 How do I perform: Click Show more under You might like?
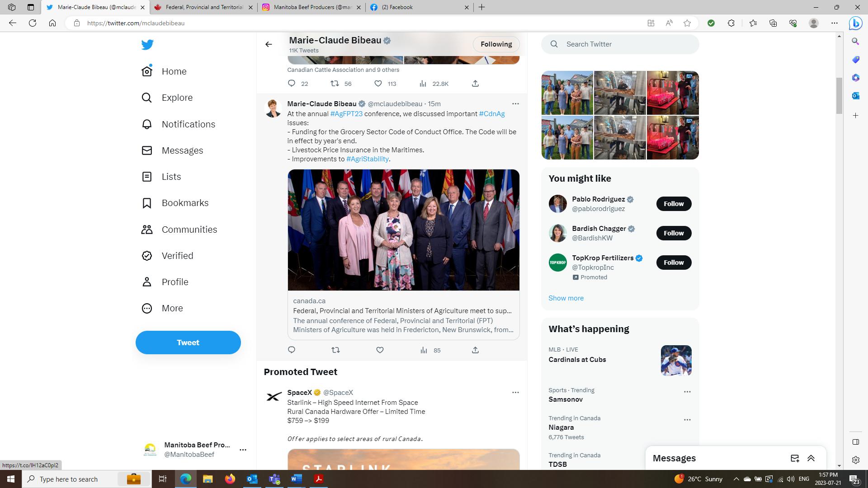[566, 298]
